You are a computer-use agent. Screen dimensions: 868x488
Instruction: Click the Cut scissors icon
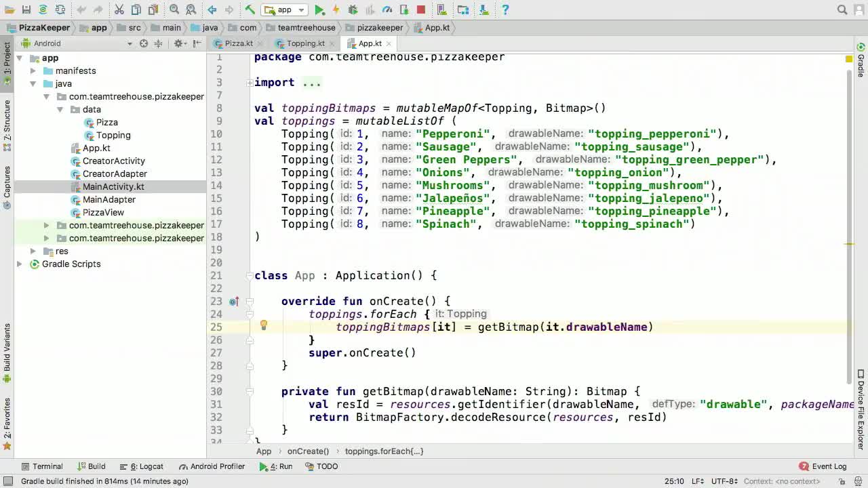click(119, 9)
